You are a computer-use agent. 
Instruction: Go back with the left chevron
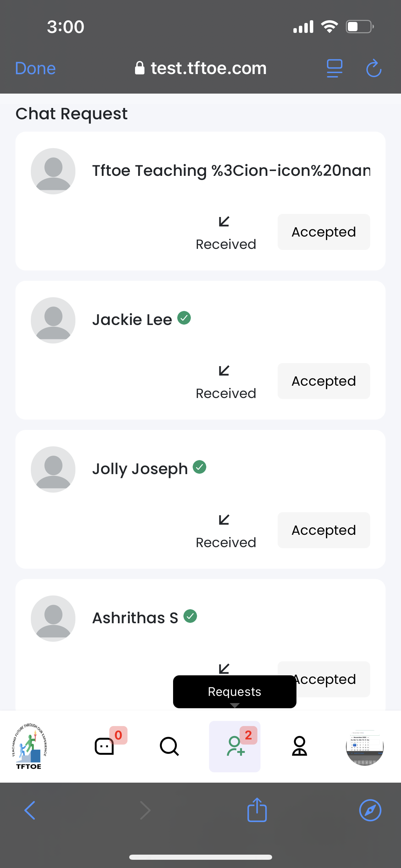click(x=30, y=810)
